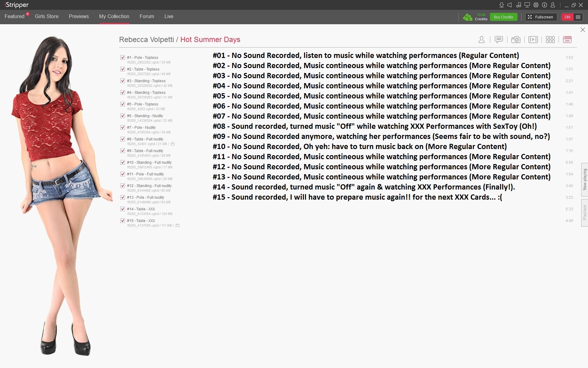
Task: Uncheck clip #1 Pole - Topless
Action: (123, 57)
